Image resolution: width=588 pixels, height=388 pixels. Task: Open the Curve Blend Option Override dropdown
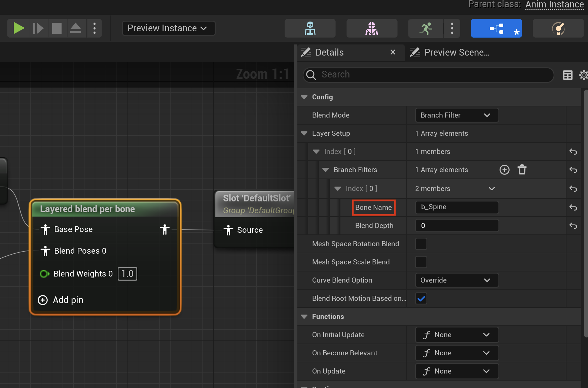tap(456, 280)
